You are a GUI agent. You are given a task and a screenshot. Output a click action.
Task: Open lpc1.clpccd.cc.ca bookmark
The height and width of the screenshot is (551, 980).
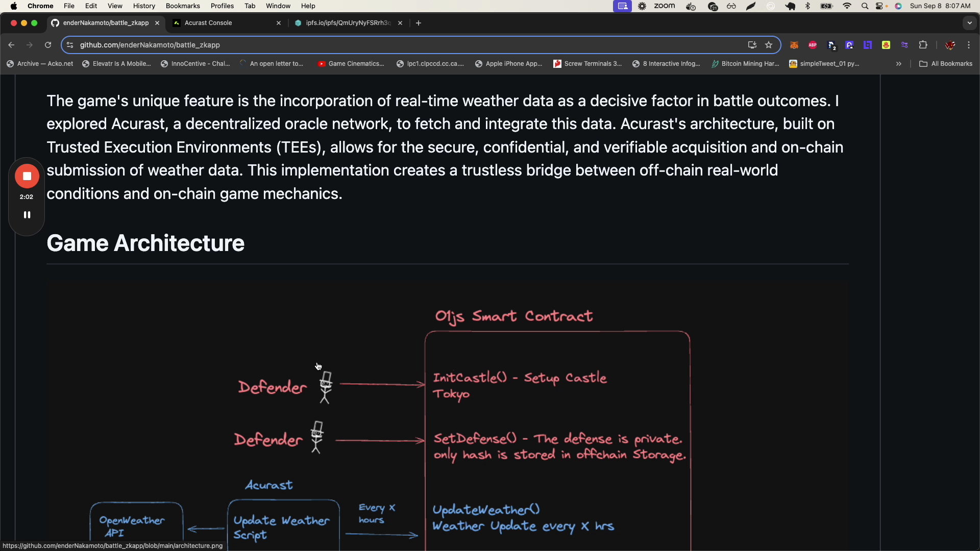(x=430, y=64)
